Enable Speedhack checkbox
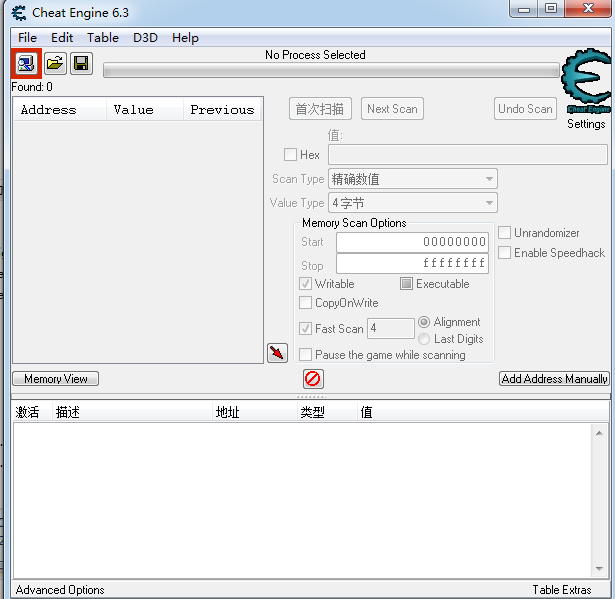 click(504, 253)
